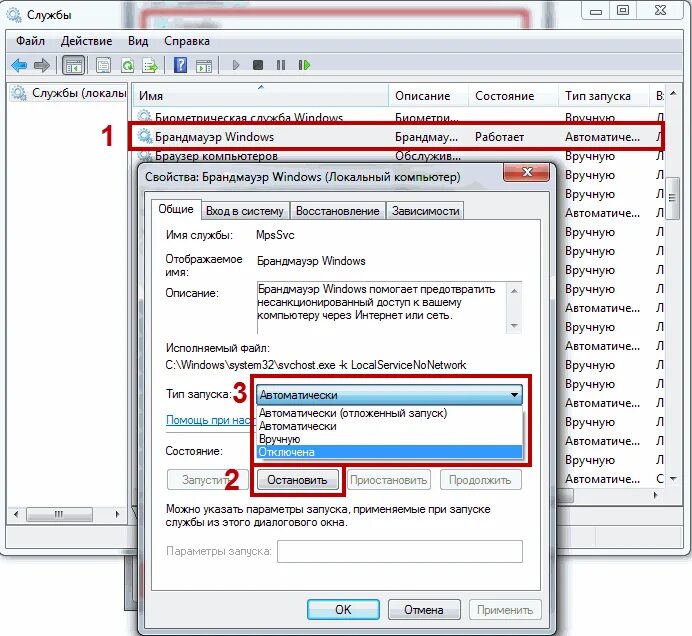Image resolution: width=692 pixels, height=636 pixels.
Task: Minimize the Службы window
Action: pos(596,11)
